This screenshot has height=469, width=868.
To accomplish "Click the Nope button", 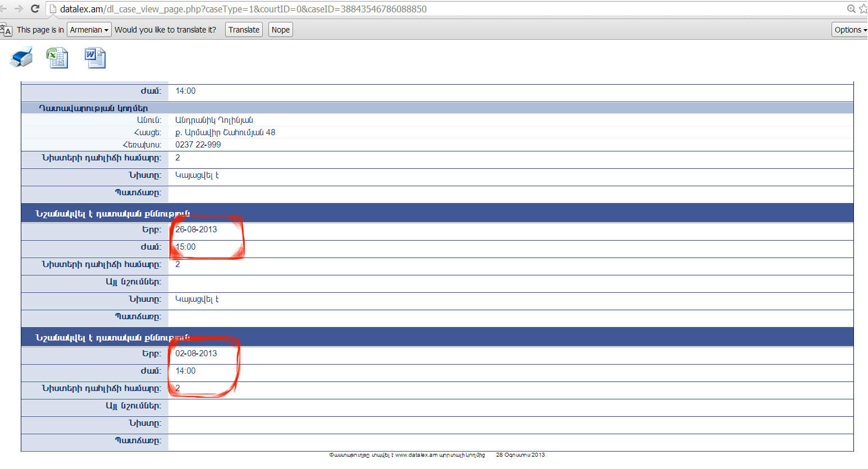I will pos(281,30).
